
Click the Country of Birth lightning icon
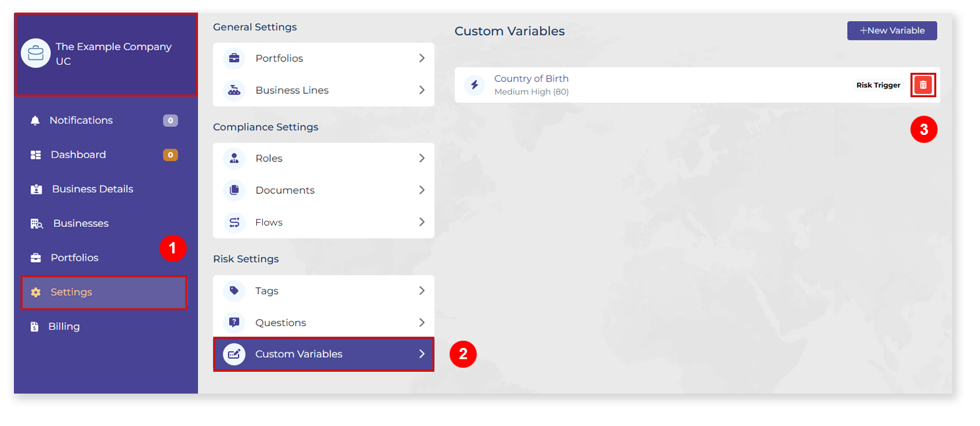coord(474,85)
